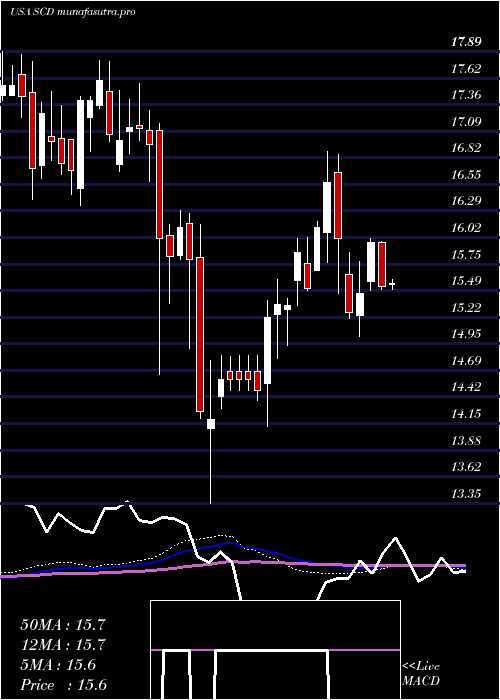Screen dimensions: 500x700
Task: Click the '50MA : 15.7' readout
Action: point(63,625)
